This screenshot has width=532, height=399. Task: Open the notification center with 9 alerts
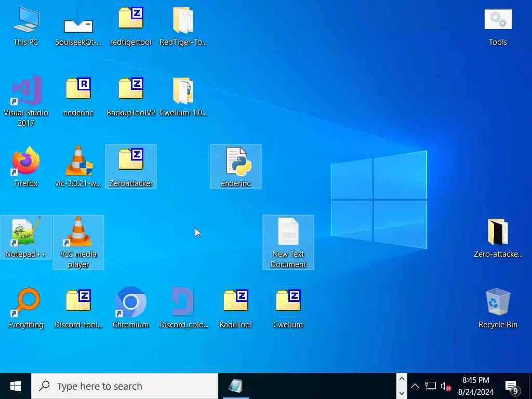(x=512, y=387)
